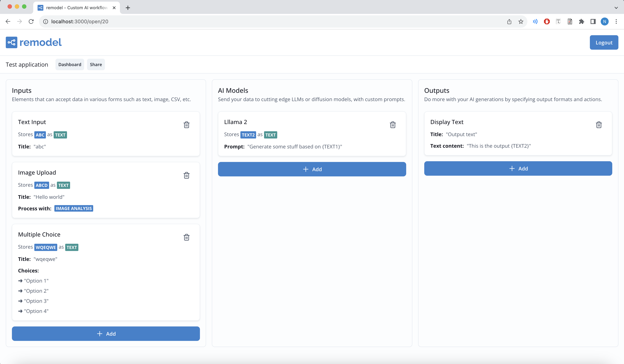The height and width of the screenshot is (364, 624).
Task: Bookmark this page with star icon
Action: point(521,21)
